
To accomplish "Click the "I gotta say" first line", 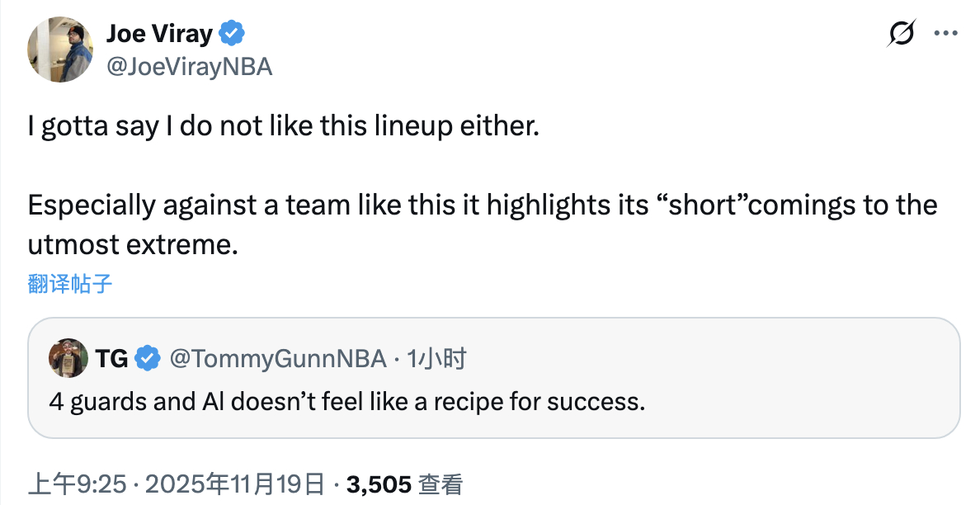I will (x=282, y=129).
